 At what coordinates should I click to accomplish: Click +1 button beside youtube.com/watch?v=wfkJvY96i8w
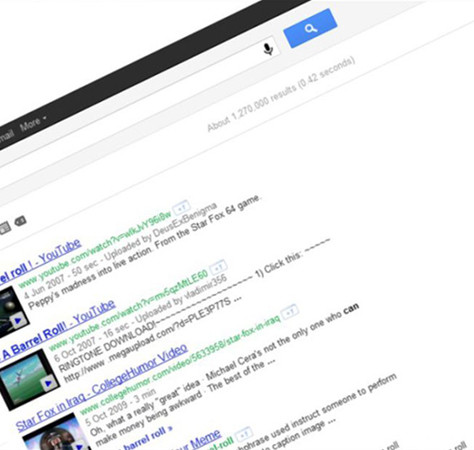click(182, 208)
